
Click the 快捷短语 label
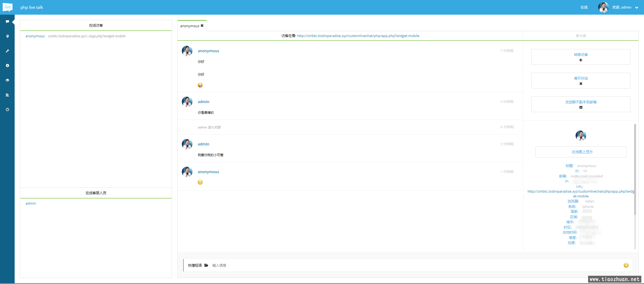click(x=195, y=265)
